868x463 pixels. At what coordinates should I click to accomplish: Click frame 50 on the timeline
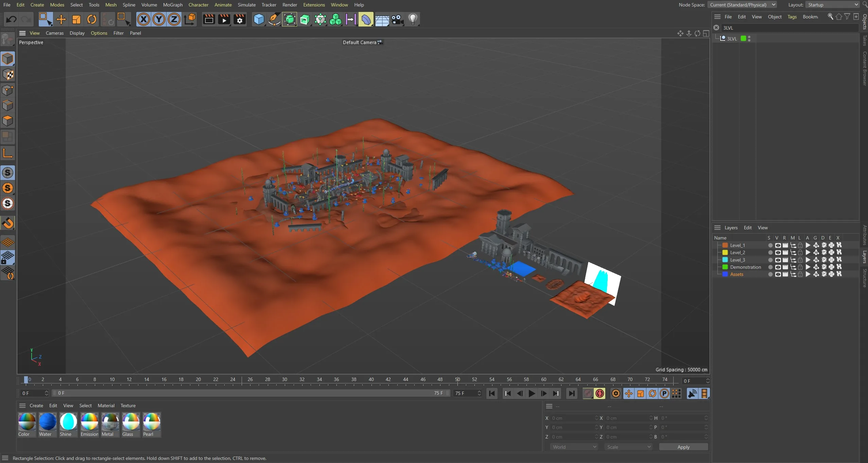pos(457,380)
